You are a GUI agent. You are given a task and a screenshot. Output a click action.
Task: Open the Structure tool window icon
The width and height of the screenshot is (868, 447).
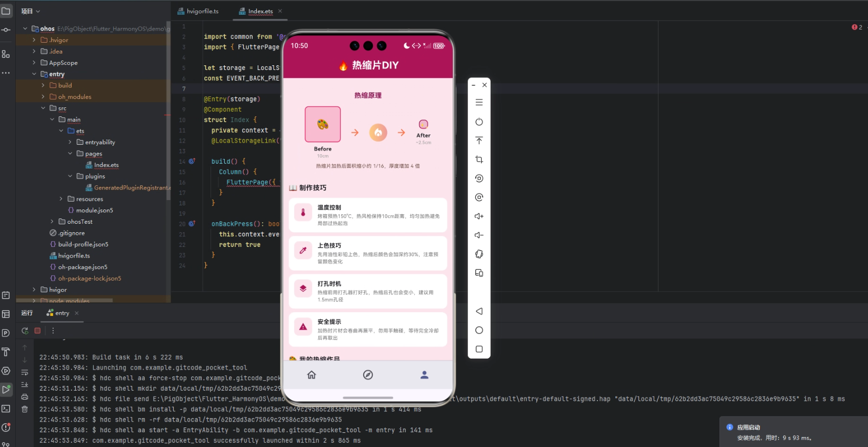coord(6,54)
